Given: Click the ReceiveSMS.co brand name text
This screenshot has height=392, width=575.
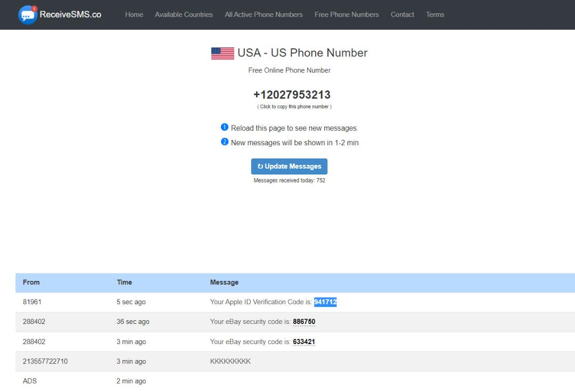Looking at the screenshot, I should [70, 15].
